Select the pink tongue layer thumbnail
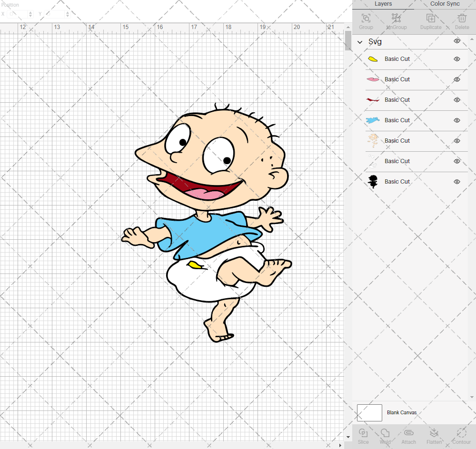Screen dimensions: 476x449 point(373,79)
